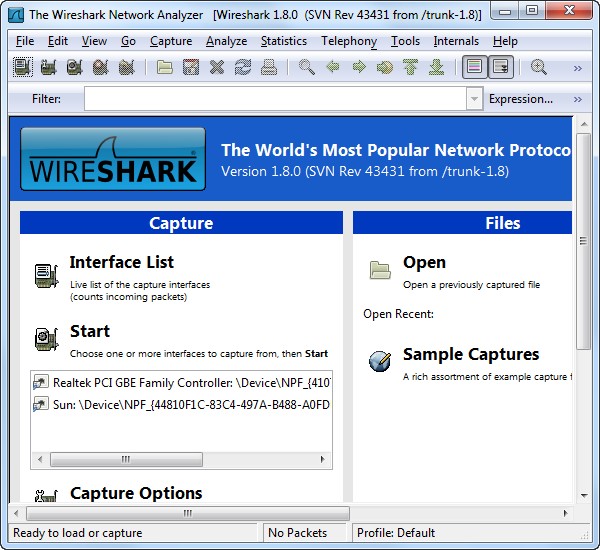Click the Open heading in Files panel
This screenshot has width=600, height=550.
(424, 263)
